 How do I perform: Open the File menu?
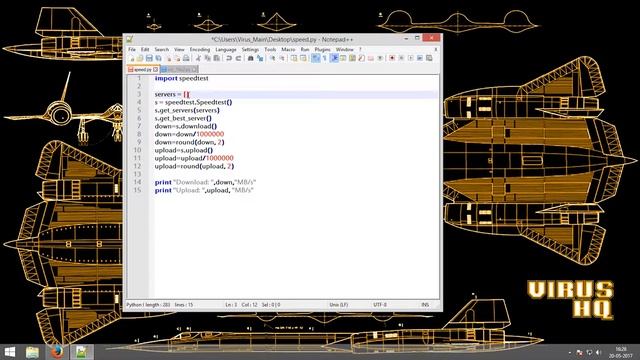[132, 49]
